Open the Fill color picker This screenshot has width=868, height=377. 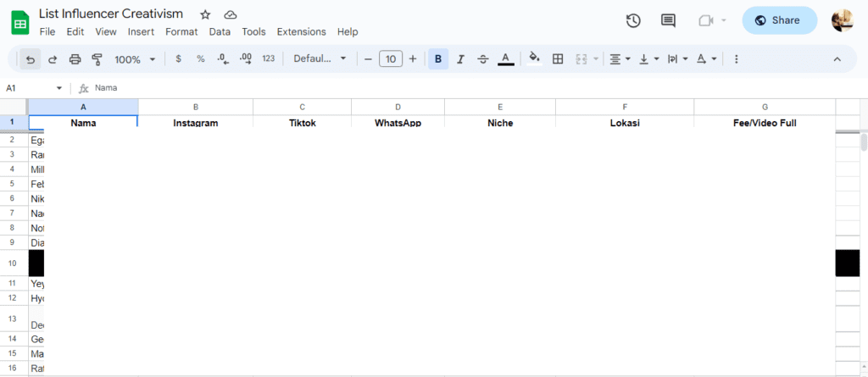coord(534,59)
